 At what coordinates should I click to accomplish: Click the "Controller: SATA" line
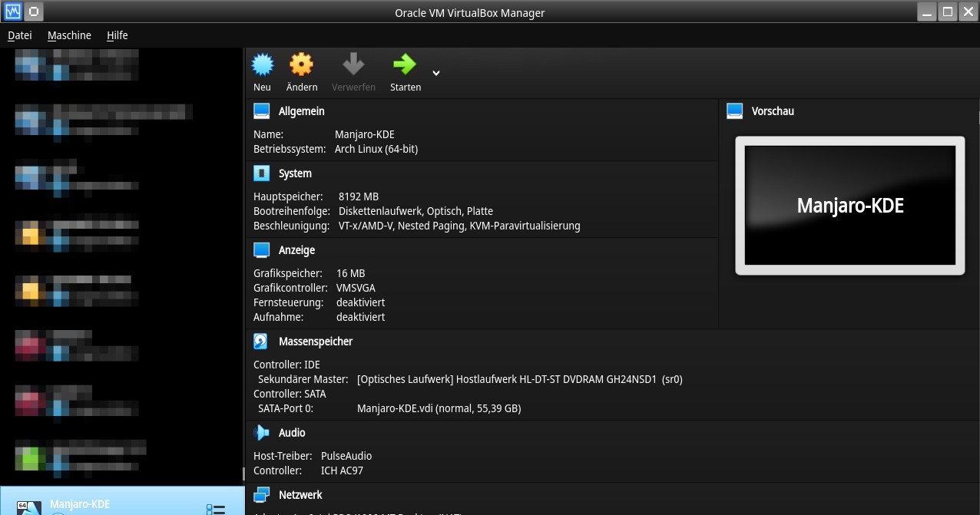pyautogui.click(x=290, y=394)
